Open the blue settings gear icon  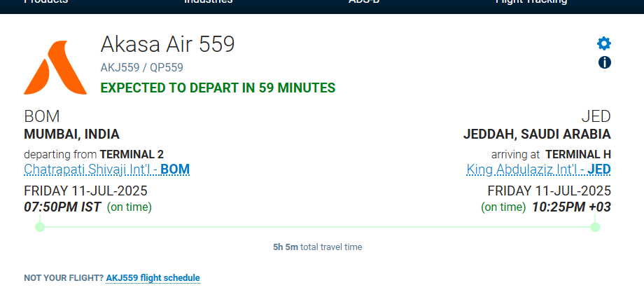603,43
